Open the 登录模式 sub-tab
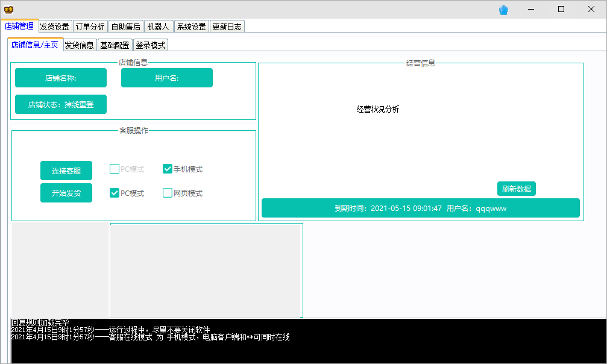This screenshot has height=364, width=607. tap(150, 44)
